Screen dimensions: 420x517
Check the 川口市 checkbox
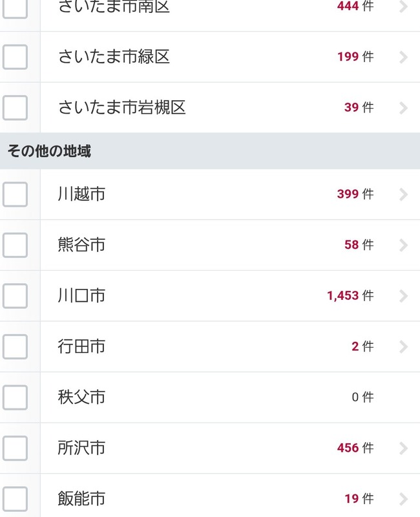tap(16, 295)
